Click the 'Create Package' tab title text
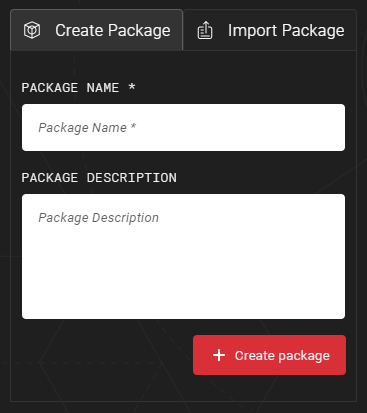The image size is (367, 413). 113,31
